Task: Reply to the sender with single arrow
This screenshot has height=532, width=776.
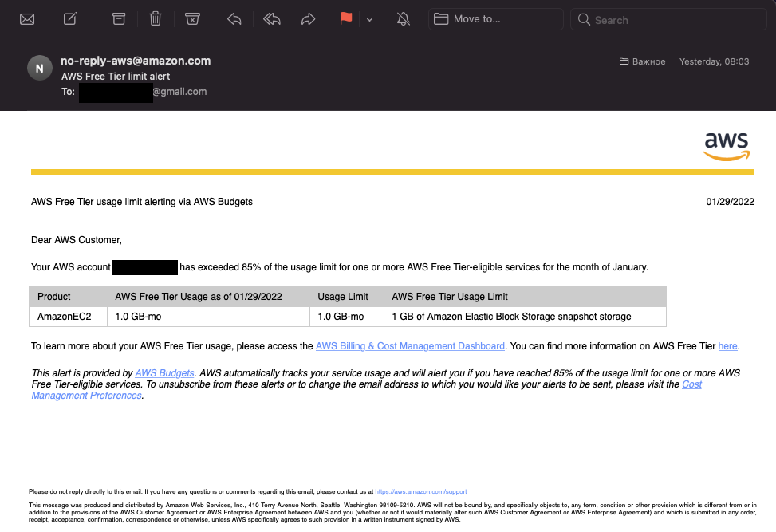Action: click(x=234, y=19)
